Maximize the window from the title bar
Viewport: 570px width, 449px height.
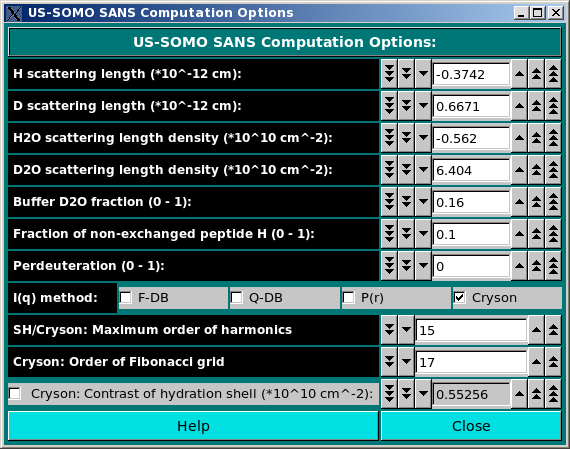tap(538, 13)
